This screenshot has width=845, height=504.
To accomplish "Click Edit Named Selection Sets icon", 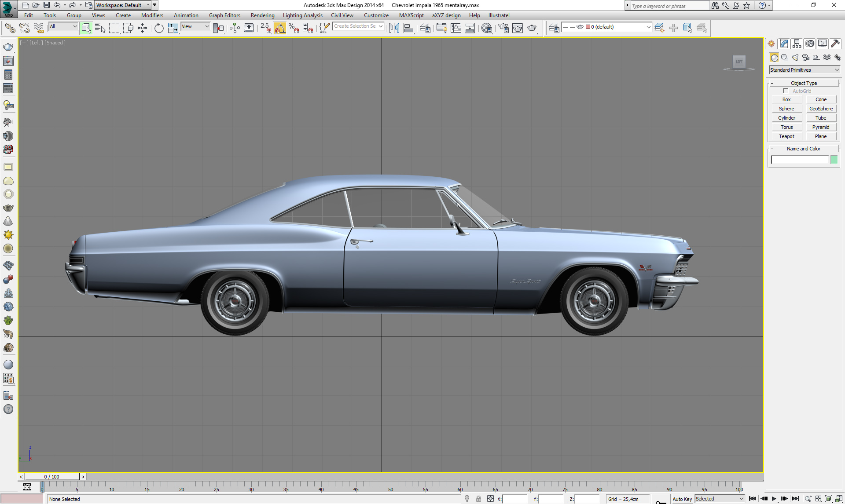I will click(x=324, y=28).
